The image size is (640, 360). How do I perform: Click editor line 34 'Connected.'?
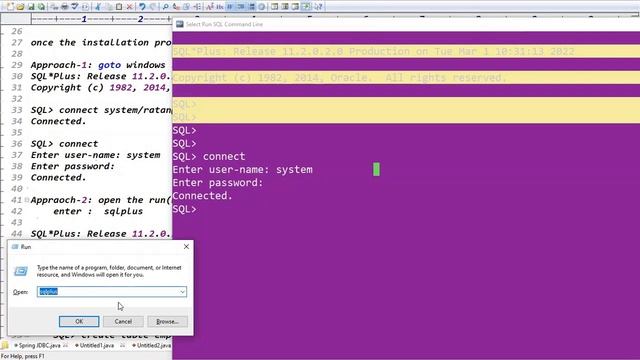click(x=58, y=121)
